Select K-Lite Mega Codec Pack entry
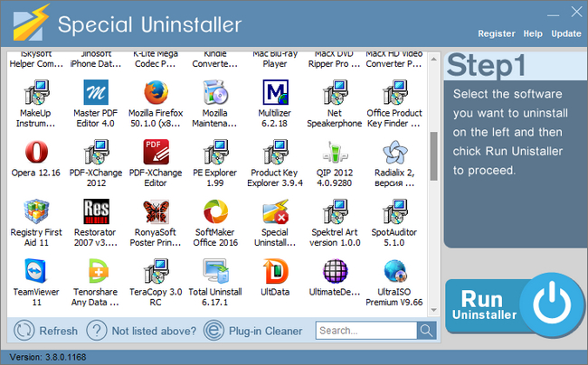Viewport: 588px width, 365px height. pyautogui.click(x=156, y=60)
